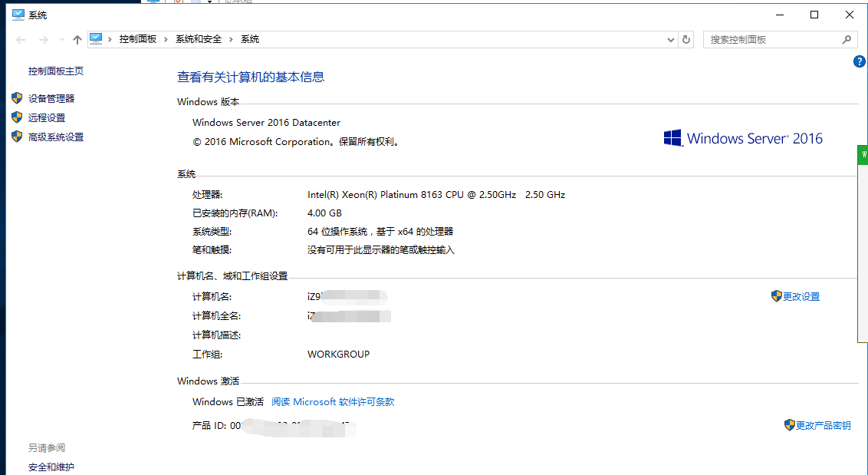Click the forward navigation arrow
Image resolution: width=868 pixels, height=475 pixels.
pos(43,39)
